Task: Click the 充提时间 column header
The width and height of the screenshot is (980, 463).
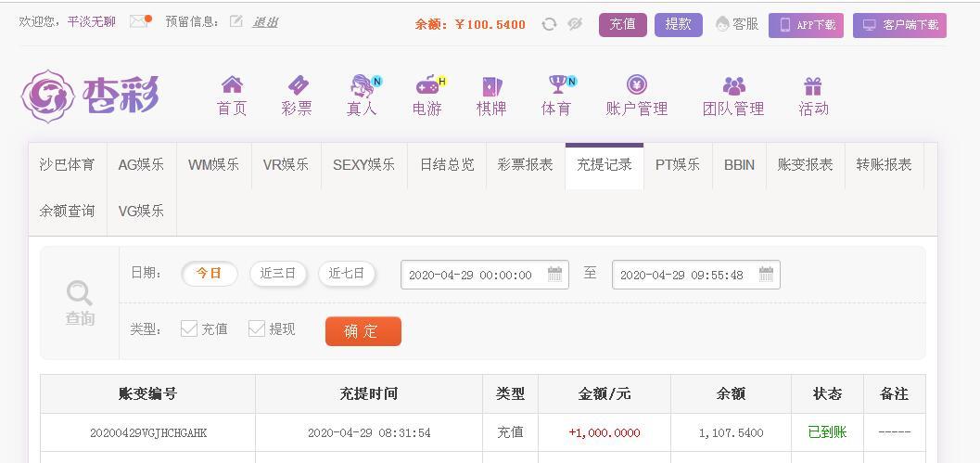Action: point(369,394)
